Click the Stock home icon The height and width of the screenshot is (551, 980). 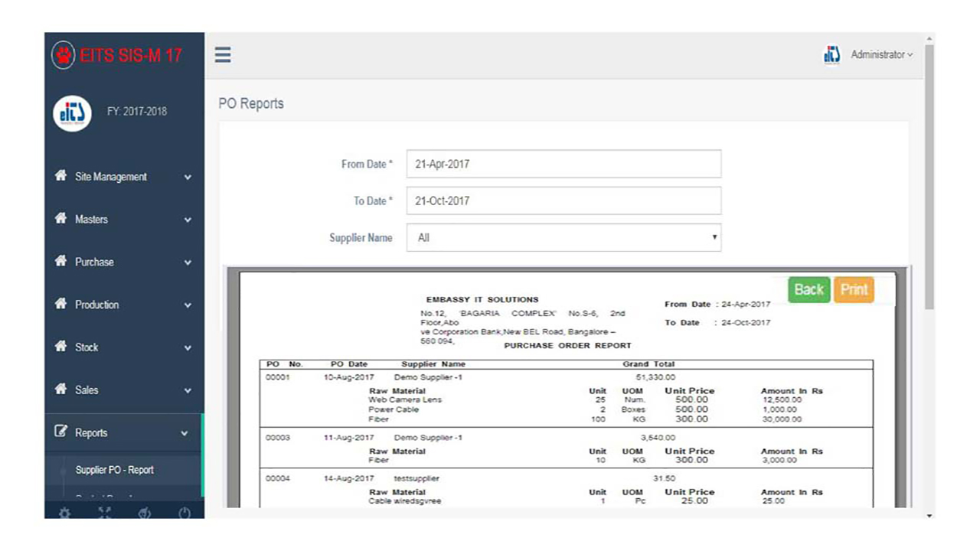60,347
